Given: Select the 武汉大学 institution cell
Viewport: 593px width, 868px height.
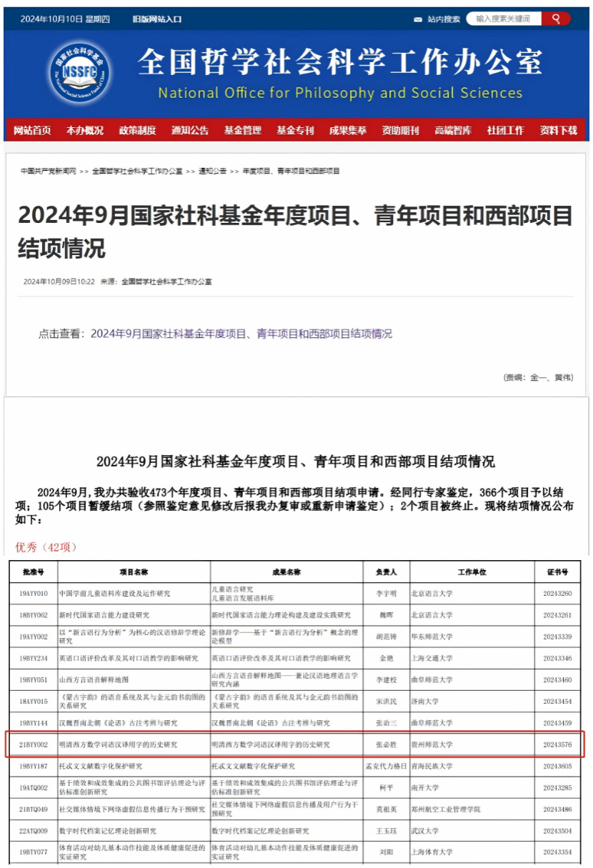Looking at the screenshot, I should (472, 831).
